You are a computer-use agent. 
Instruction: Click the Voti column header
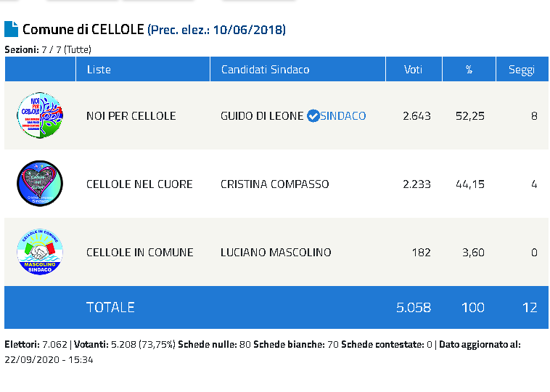[x=414, y=70]
